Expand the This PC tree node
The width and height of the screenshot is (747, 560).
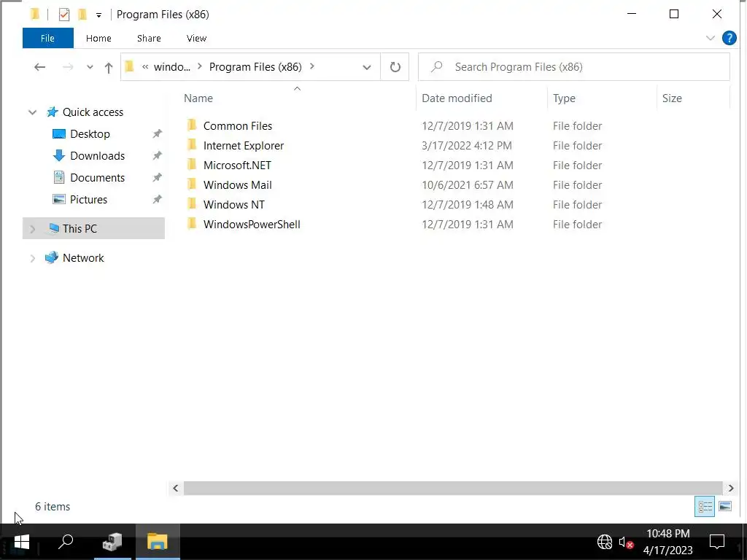coord(32,229)
